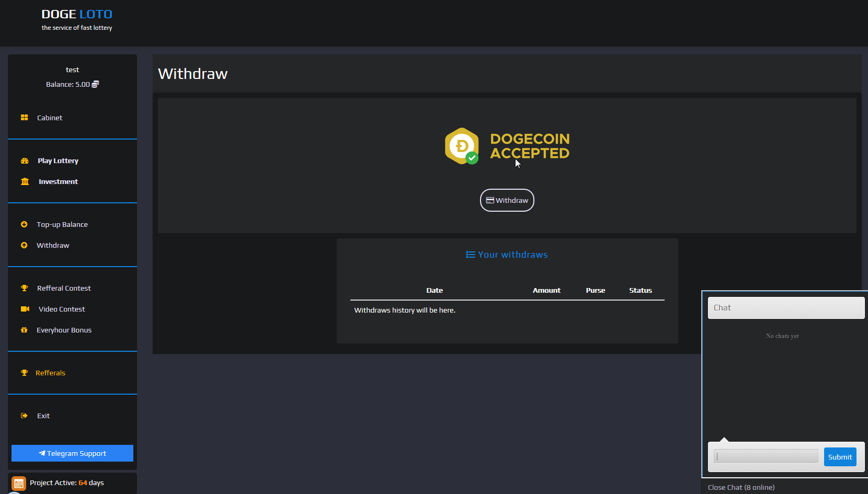This screenshot has width=868, height=494.
Task: Click the list icon beside Your withdraws
Action: pyautogui.click(x=471, y=255)
